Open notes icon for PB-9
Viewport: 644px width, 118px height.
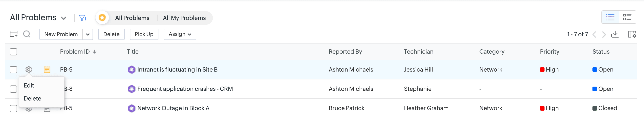coord(47,70)
